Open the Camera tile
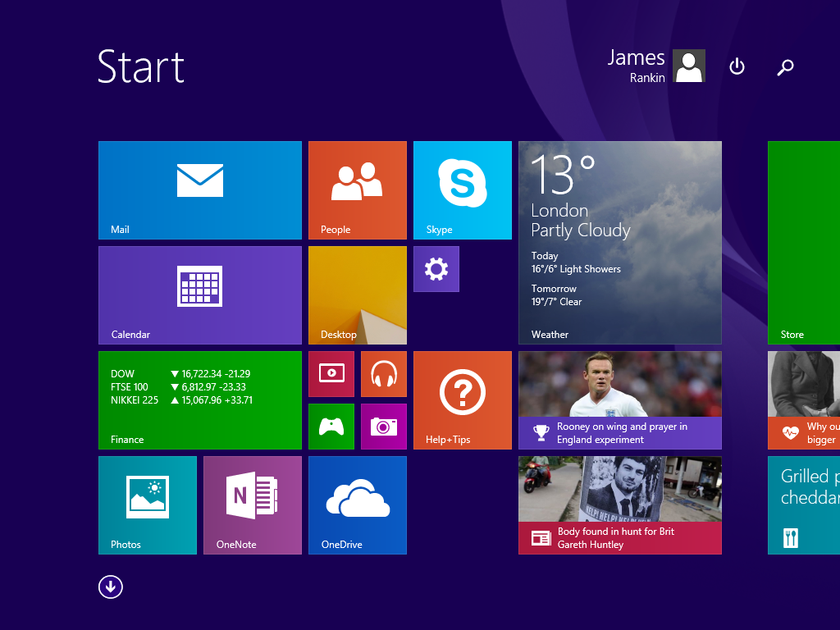Screen dimensions: 840x630 [384, 427]
